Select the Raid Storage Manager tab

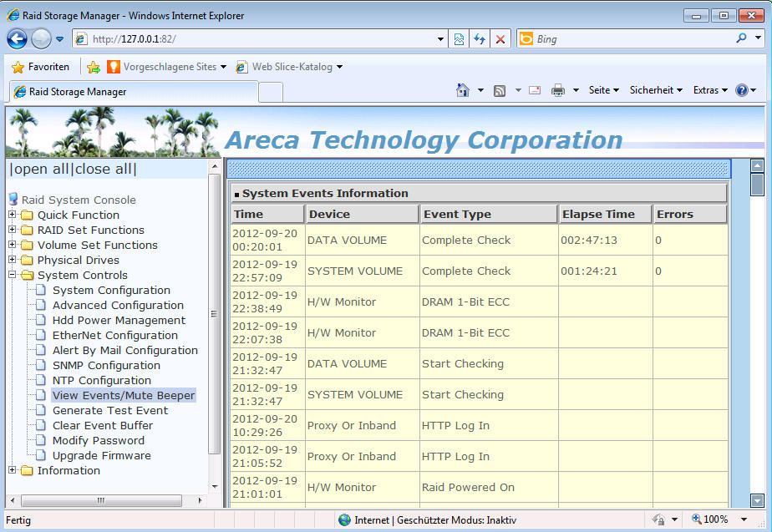134,92
